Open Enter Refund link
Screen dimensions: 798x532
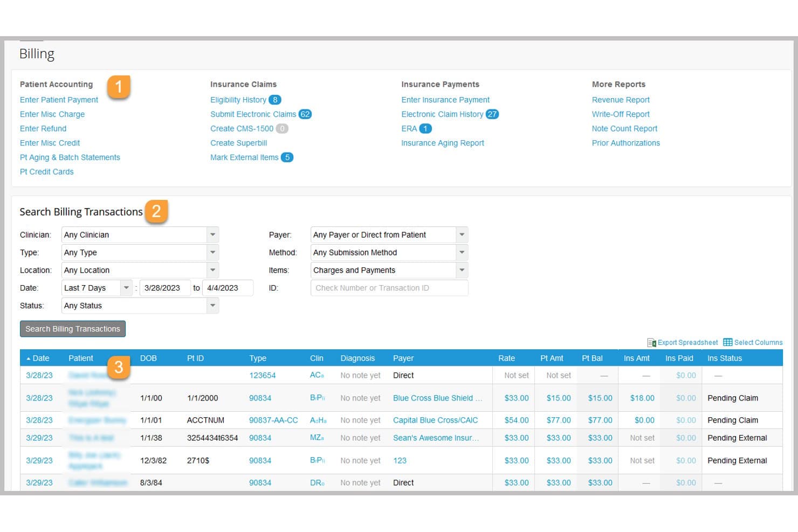pos(43,129)
